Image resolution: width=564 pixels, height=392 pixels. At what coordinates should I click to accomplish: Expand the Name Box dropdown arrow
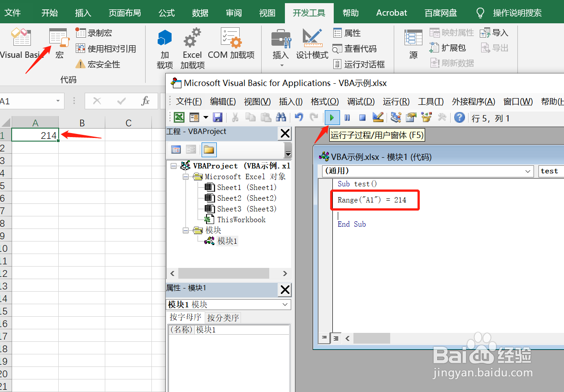(x=58, y=101)
